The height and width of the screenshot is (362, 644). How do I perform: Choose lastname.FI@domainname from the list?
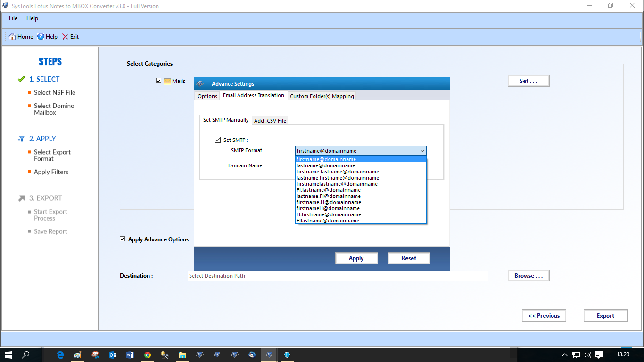pos(361,196)
